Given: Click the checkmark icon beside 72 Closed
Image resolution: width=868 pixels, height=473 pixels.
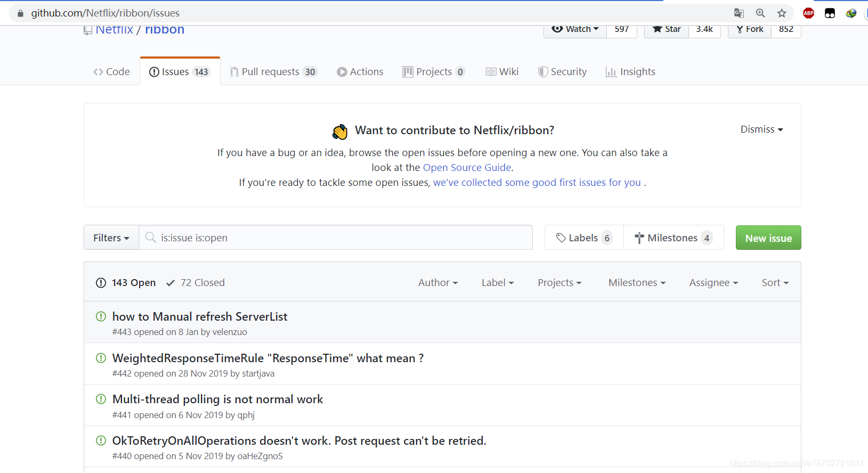Looking at the screenshot, I should tap(171, 283).
